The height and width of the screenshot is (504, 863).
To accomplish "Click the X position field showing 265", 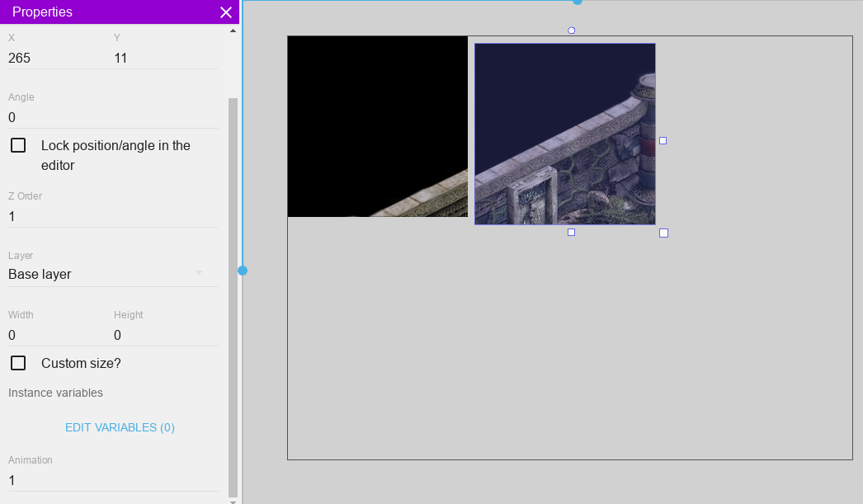I will point(58,59).
